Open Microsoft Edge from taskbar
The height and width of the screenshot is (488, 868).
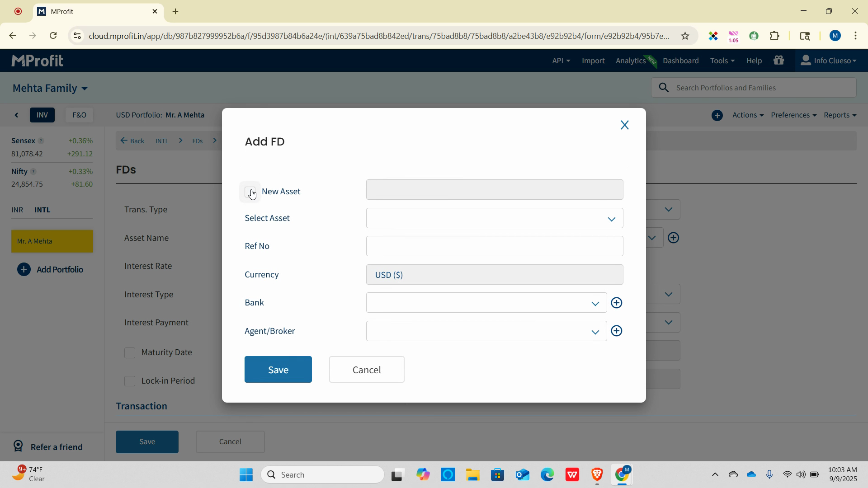pyautogui.click(x=547, y=475)
